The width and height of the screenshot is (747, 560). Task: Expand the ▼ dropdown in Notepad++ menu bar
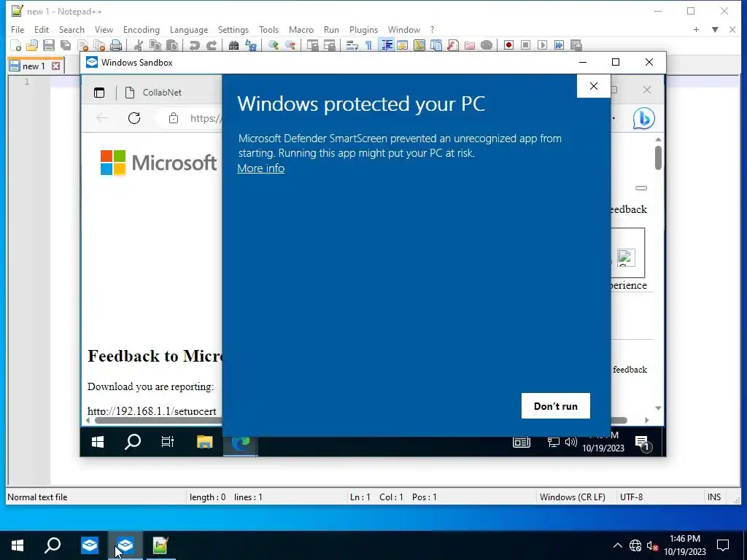[715, 29]
